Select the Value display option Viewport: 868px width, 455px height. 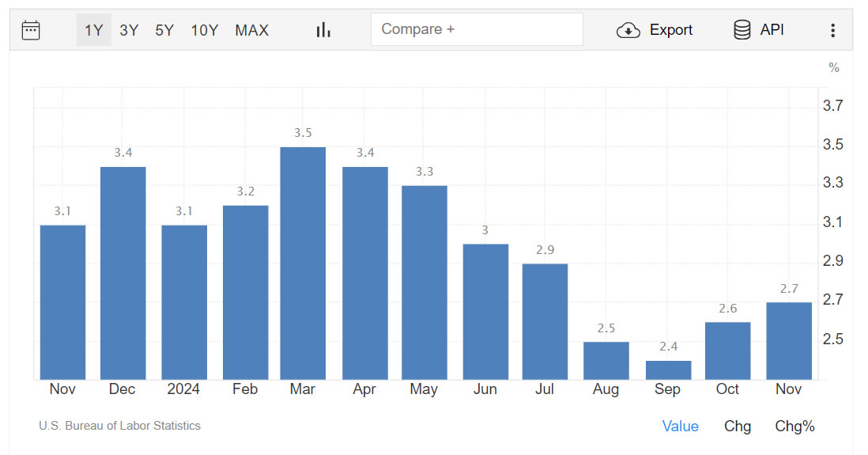coord(681,427)
